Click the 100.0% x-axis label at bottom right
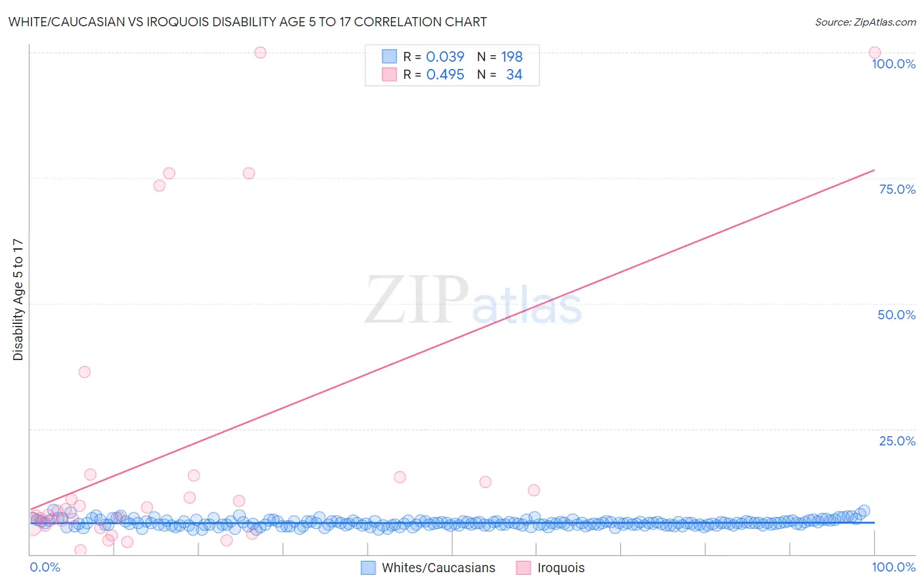The height and width of the screenshot is (586, 924). point(894,567)
